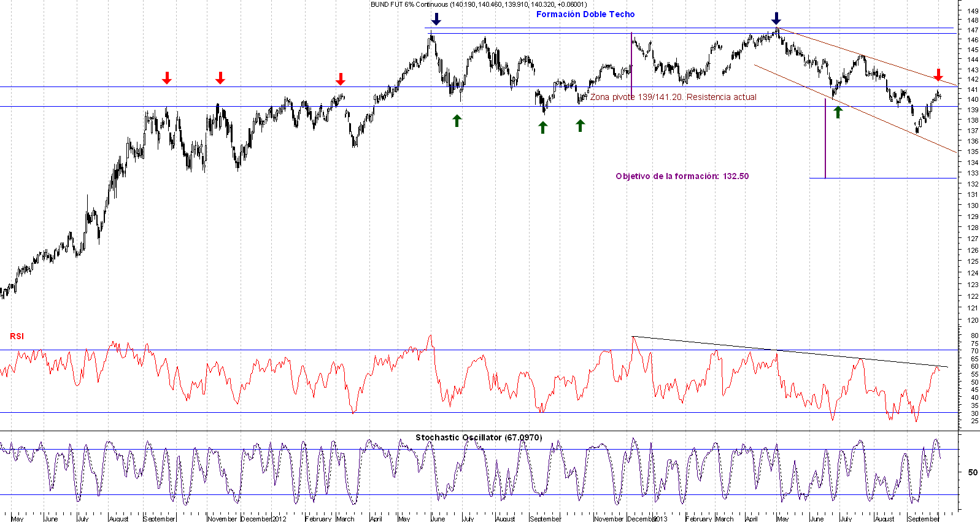Select the 2012 year label on the time axis

(279, 519)
